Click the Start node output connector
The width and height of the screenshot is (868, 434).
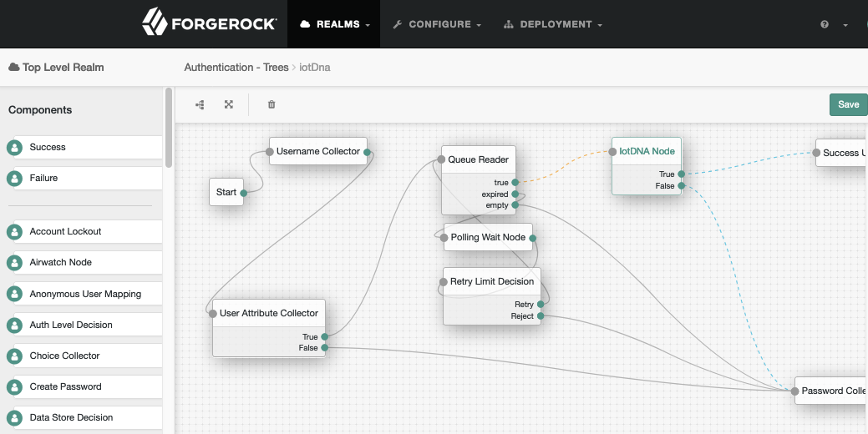(244, 193)
